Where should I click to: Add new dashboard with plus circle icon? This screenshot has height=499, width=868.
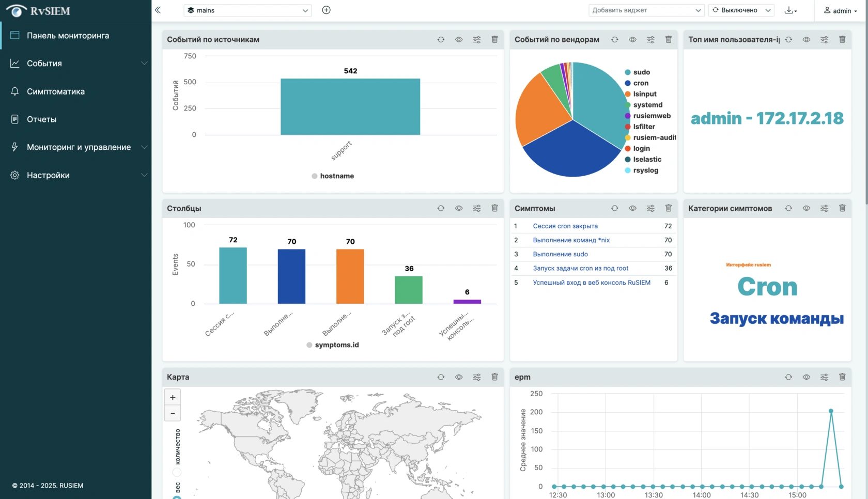(326, 10)
